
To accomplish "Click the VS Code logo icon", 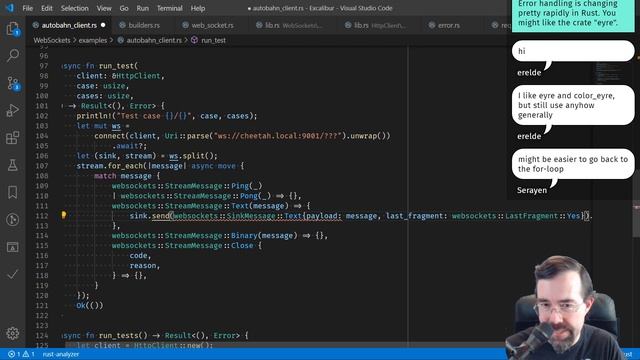I will pyautogui.click(x=9, y=8).
